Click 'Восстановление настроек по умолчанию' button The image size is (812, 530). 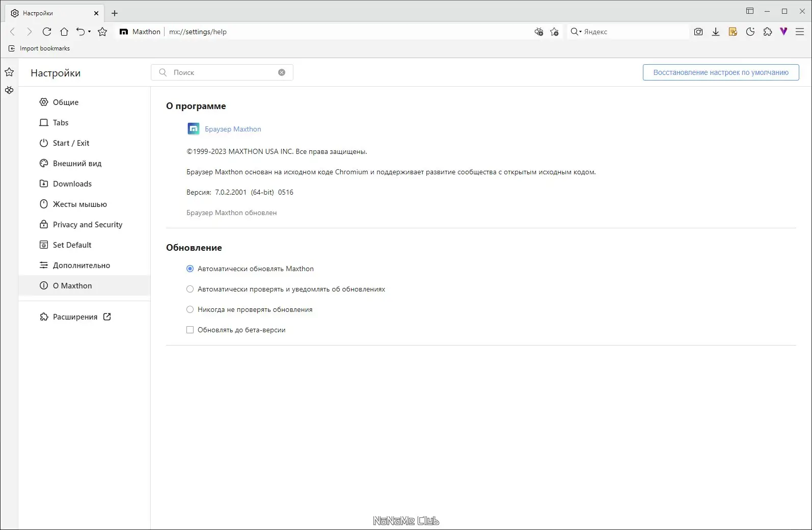click(720, 72)
